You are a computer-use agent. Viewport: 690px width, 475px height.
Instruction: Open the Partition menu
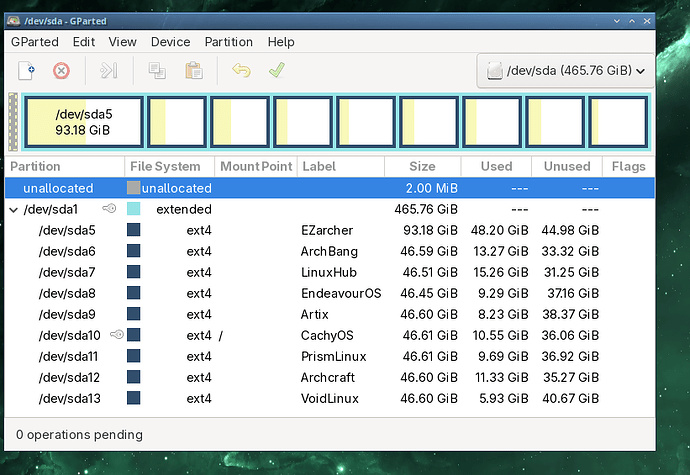tap(228, 42)
